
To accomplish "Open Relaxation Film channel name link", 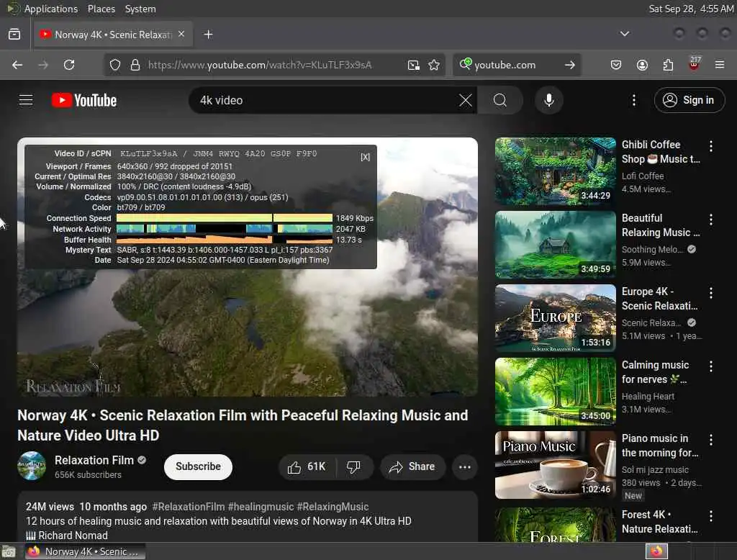I will click(x=94, y=461).
